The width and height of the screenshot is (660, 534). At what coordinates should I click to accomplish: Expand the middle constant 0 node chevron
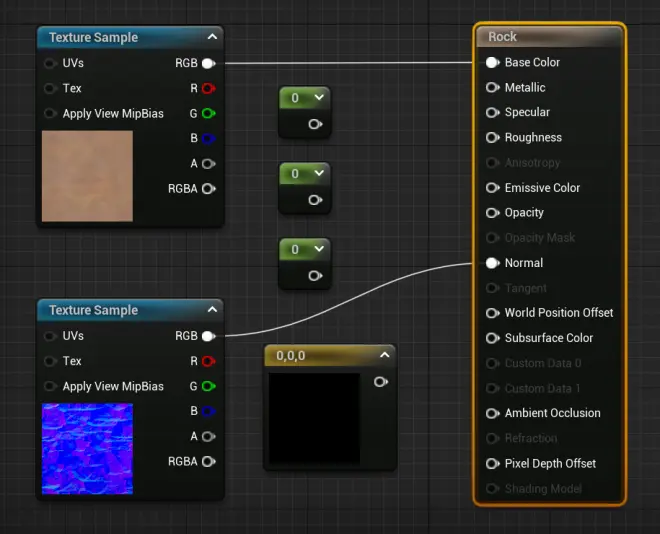tap(319, 173)
